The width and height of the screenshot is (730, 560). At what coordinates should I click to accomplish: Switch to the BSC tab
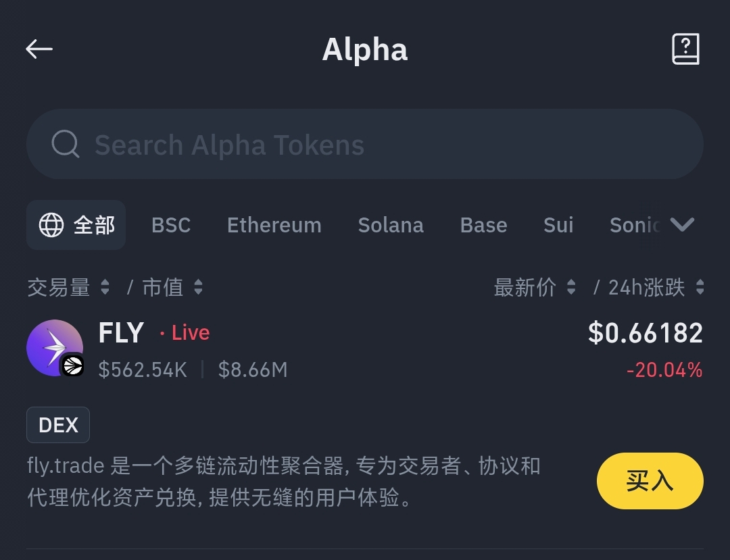(171, 225)
